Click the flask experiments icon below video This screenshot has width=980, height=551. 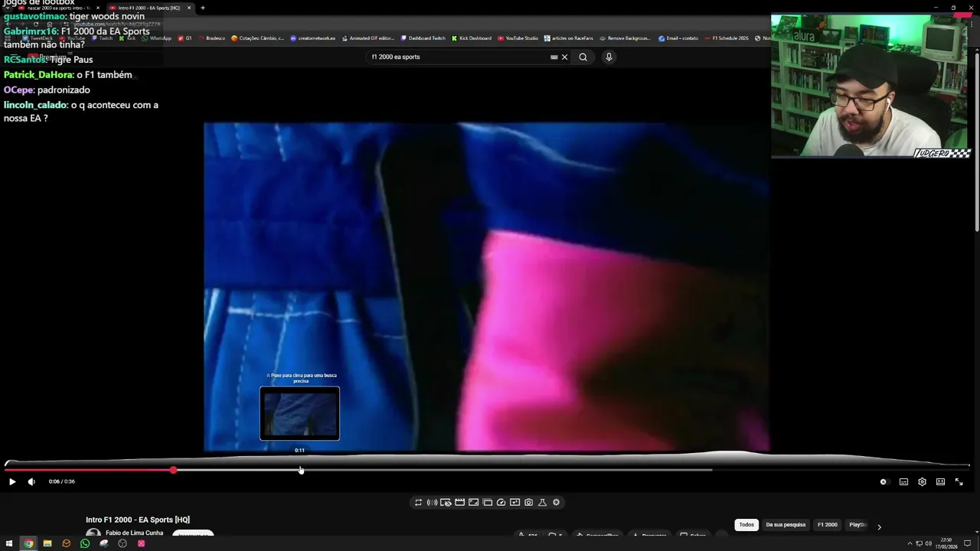(x=542, y=503)
